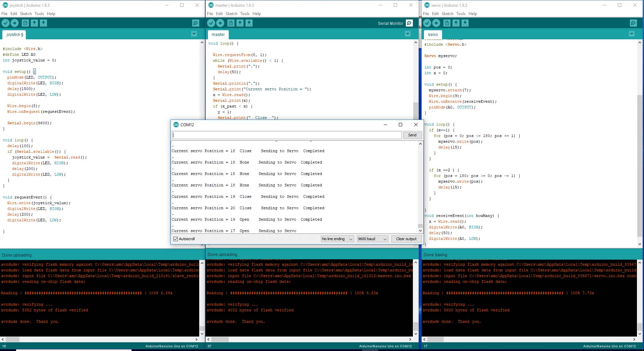Click the Clear output button
The image size is (644, 351).
(x=406, y=239)
